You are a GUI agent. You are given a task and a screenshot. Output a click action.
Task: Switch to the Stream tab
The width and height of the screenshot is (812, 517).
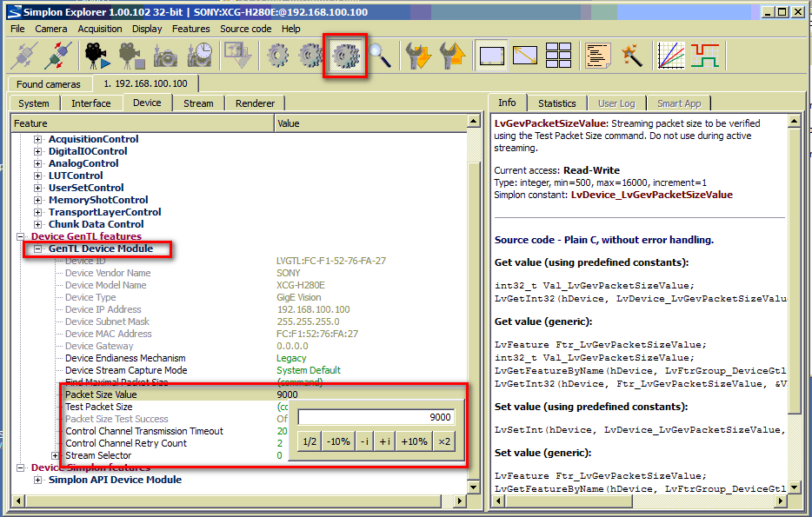[x=198, y=103]
